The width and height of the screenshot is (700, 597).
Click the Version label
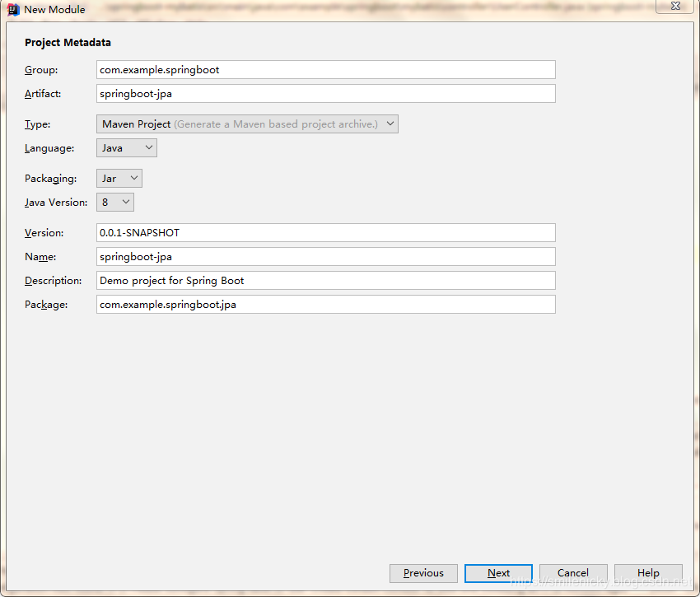(x=44, y=233)
